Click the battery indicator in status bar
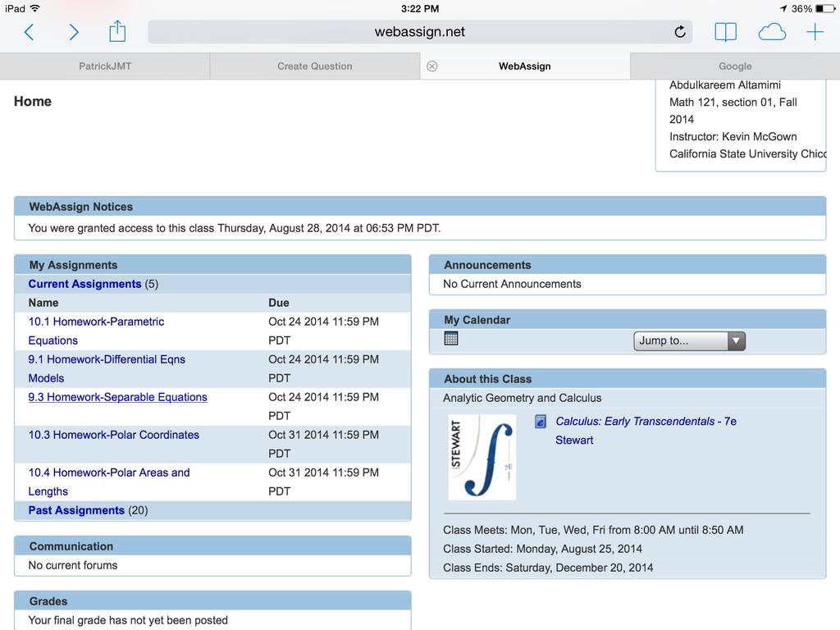840x630 pixels. (x=825, y=8)
